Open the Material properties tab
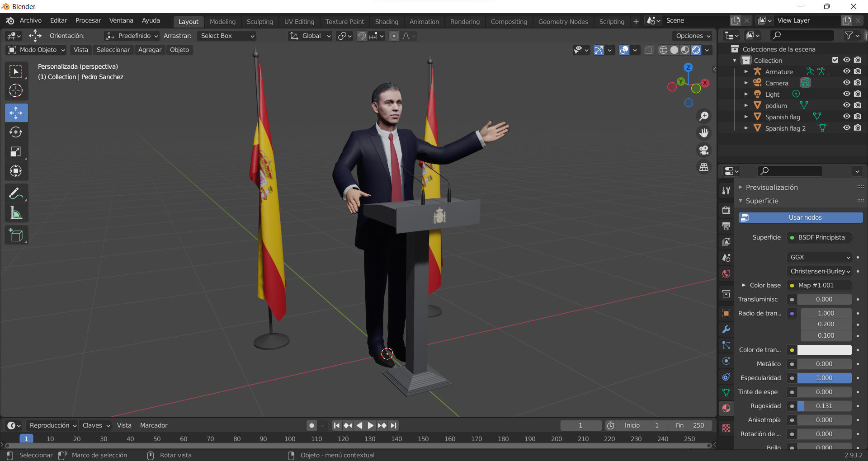Viewport: 868px width, 461px height. point(726,409)
